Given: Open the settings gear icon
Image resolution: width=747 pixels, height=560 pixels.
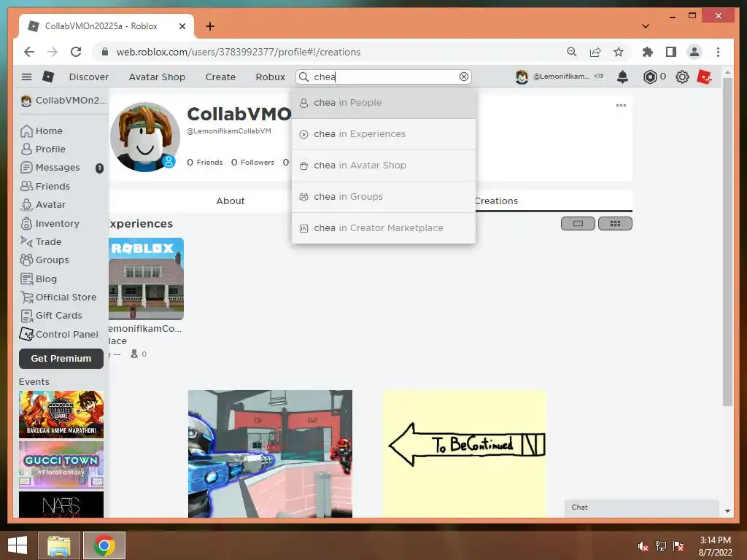Looking at the screenshot, I should coord(682,77).
